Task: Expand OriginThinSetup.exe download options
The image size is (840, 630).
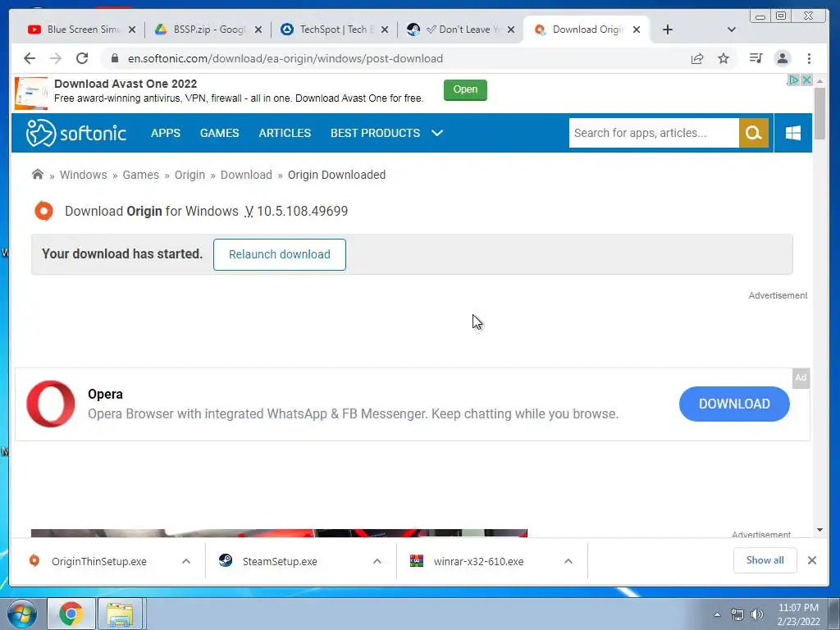Action: click(186, 561)
